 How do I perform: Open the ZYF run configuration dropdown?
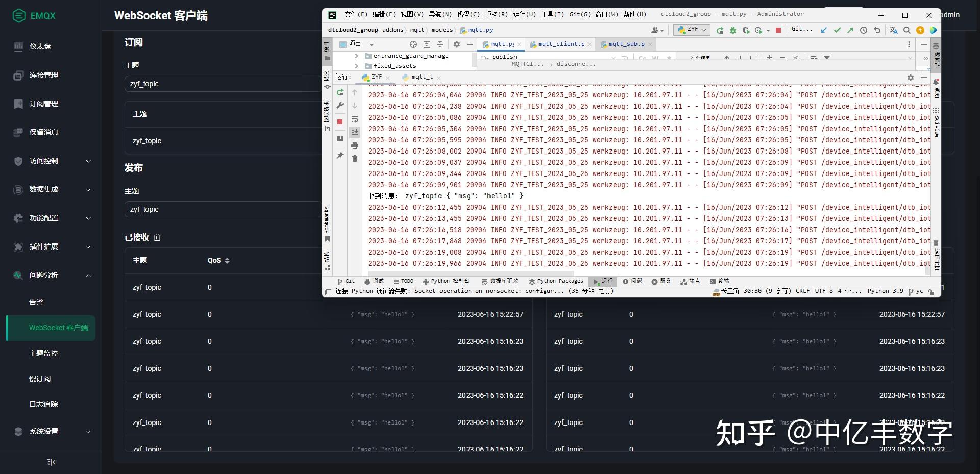692,30
